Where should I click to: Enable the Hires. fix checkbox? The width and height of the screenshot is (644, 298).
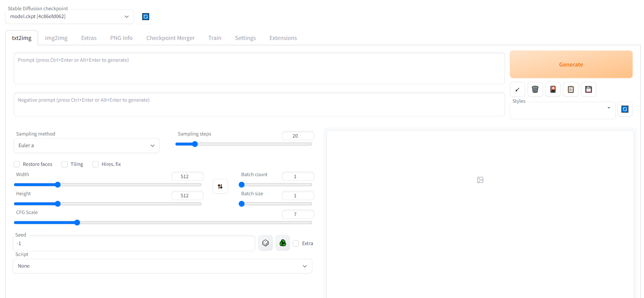pyautogui.click(x=96, y=164)
